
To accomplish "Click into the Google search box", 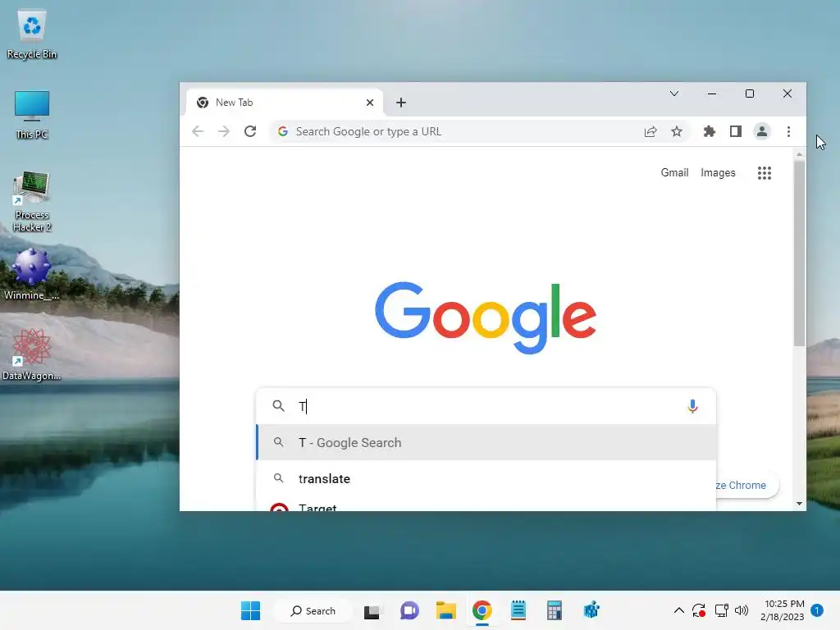I will 486,406.
